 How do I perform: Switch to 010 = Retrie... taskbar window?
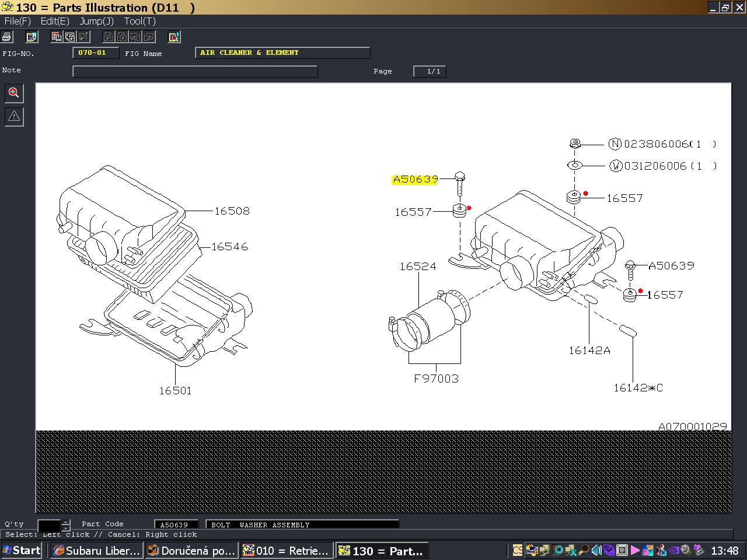pyautogui.click(x=287, y=550)
